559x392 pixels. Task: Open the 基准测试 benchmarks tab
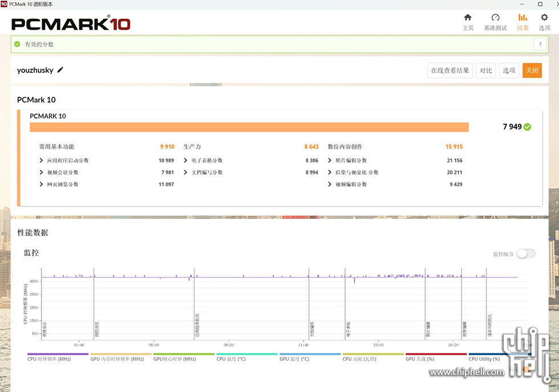pyautogui.click(x=495, y=22)
